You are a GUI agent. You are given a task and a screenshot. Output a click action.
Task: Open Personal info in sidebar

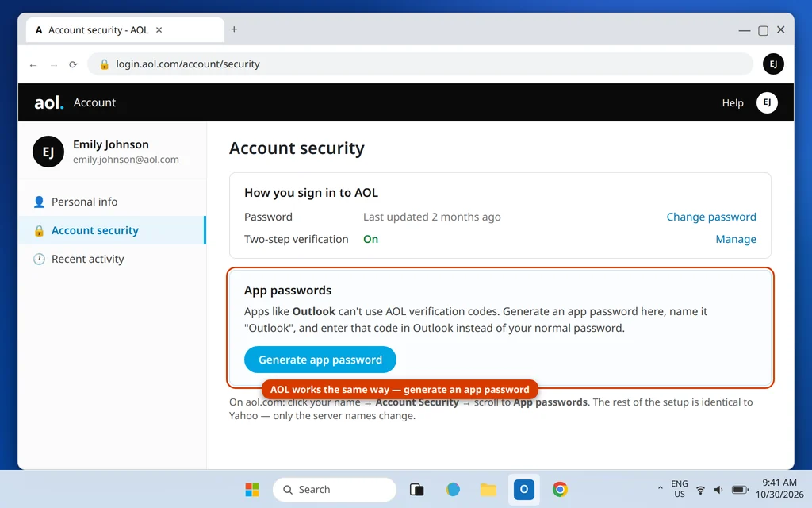(113, 202)
